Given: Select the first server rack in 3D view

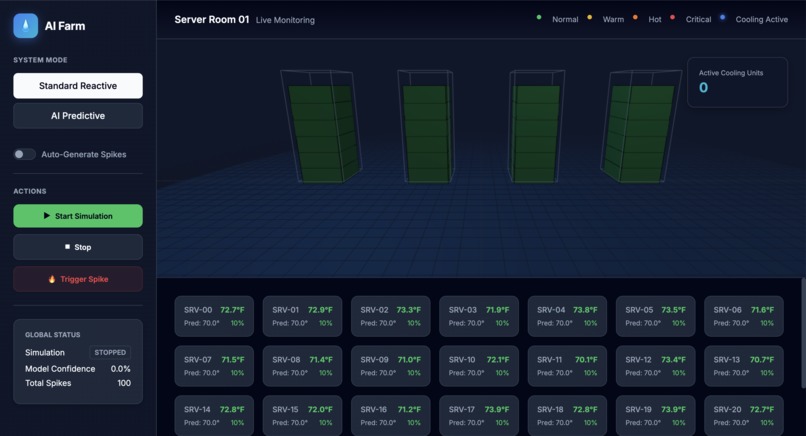Looking at the screenshot, I should [322, 126].
